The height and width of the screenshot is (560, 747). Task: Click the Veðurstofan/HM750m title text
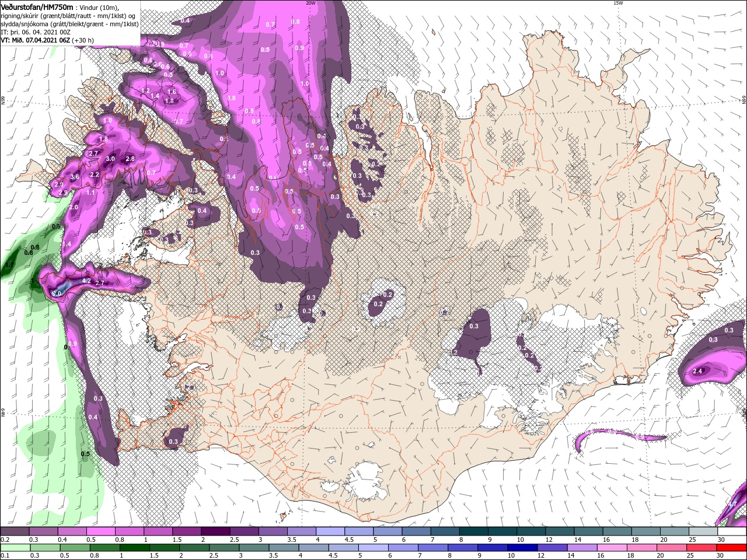37,6
